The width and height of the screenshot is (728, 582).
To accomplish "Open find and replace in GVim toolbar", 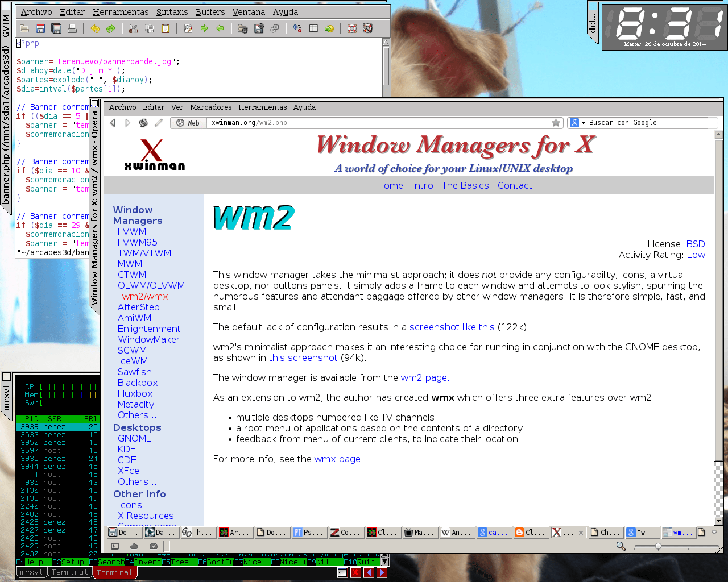I will tap(188, 28).
